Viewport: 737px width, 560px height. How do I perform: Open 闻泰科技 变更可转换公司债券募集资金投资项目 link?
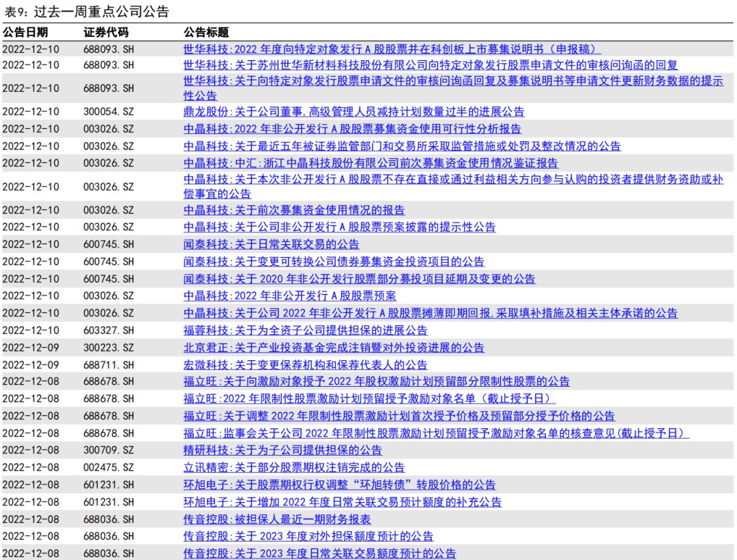334,262
